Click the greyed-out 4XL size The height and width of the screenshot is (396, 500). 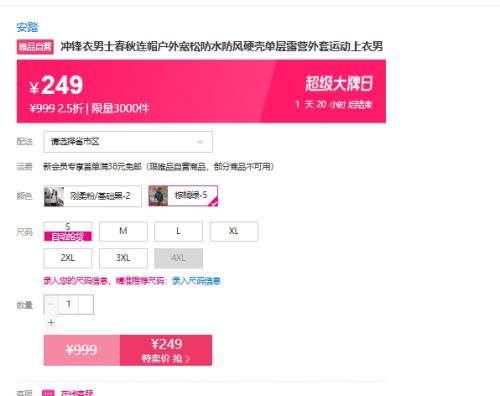178,258
